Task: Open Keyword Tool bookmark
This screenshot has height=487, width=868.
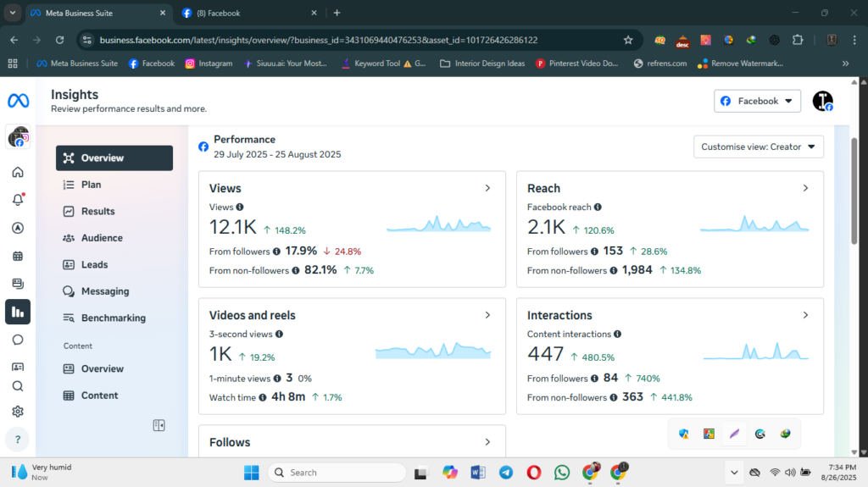Action: (x=384, y=64)
